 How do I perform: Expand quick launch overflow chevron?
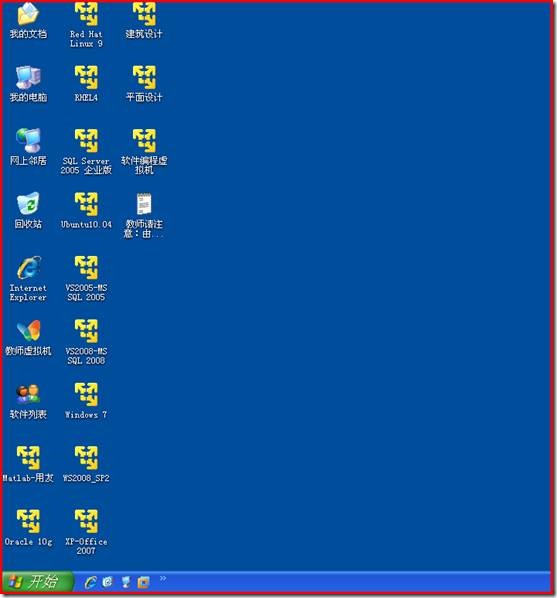[163, 579]
